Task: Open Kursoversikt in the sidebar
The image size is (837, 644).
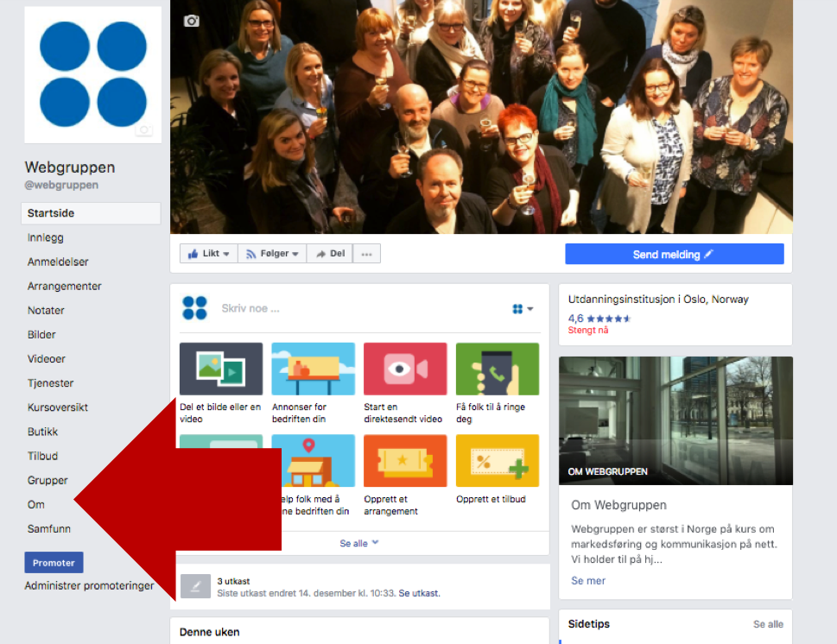Action: pyautogui.click(x=58, y=407)
